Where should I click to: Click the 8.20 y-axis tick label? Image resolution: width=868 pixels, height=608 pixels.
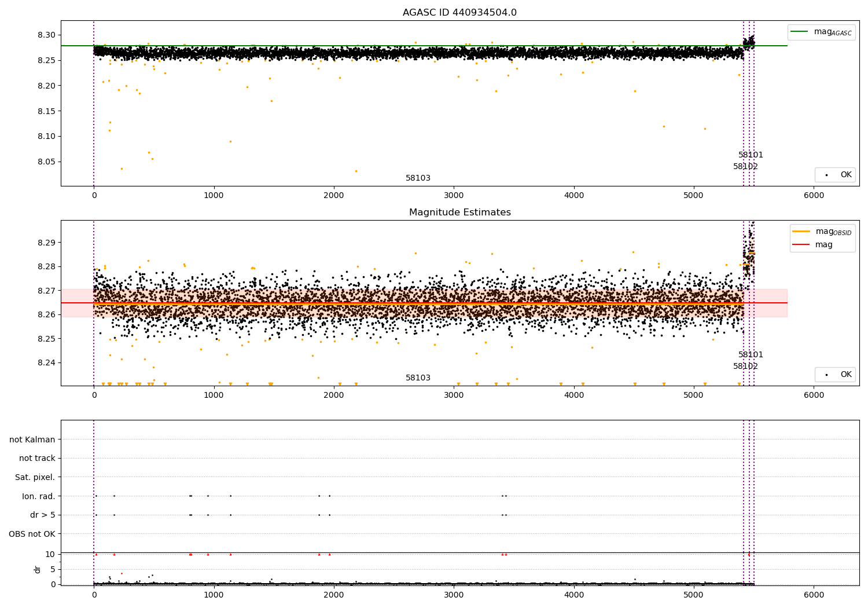tap(47, 86)
